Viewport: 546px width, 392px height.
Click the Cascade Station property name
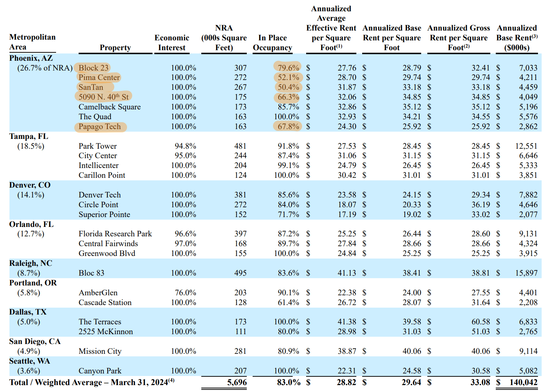(x=105, y=303)
